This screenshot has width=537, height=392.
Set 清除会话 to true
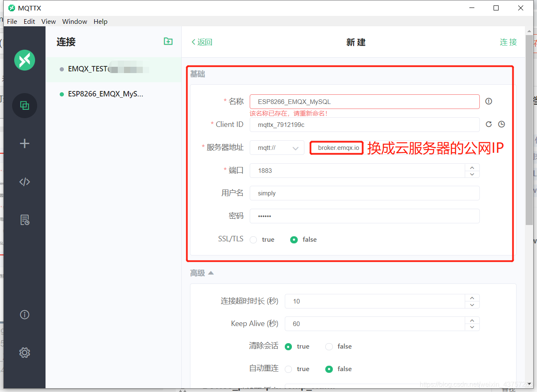pyautogui.click(x=288, y=346)
